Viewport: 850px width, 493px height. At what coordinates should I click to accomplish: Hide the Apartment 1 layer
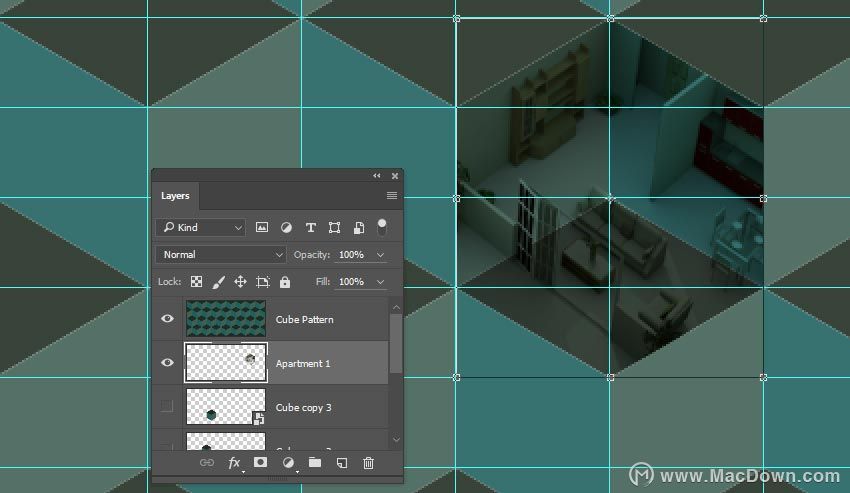(x=168, y=362)
